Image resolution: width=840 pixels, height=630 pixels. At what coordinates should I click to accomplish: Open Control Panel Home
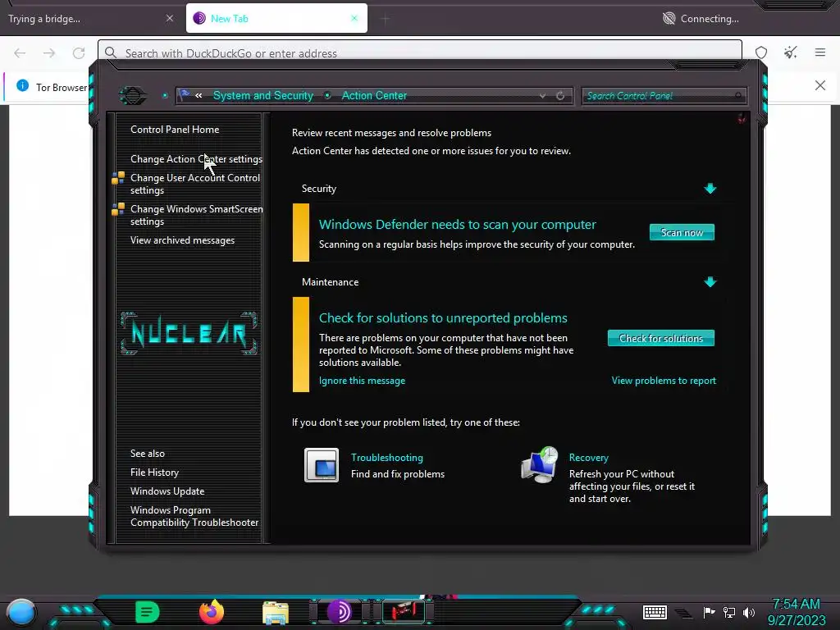pos(175,129)
